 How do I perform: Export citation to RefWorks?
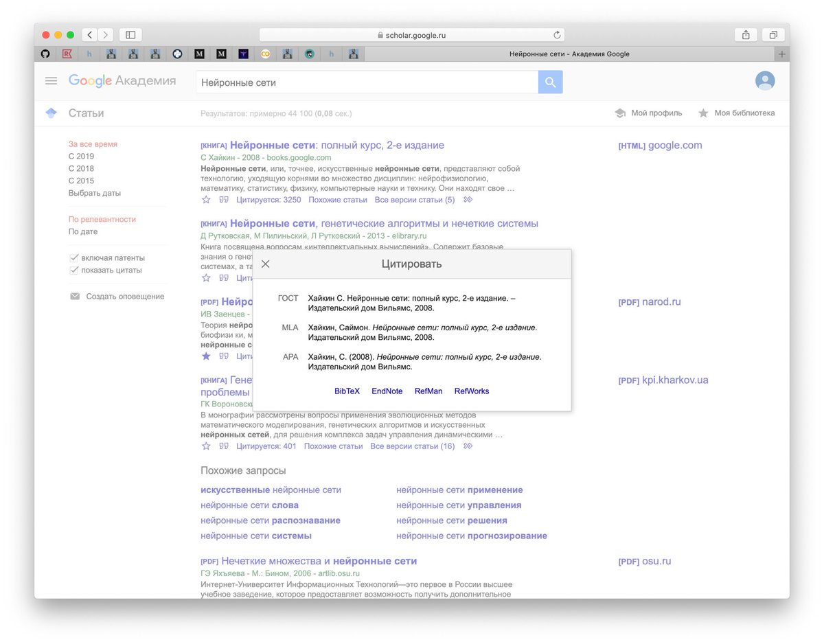pos(472,391)
